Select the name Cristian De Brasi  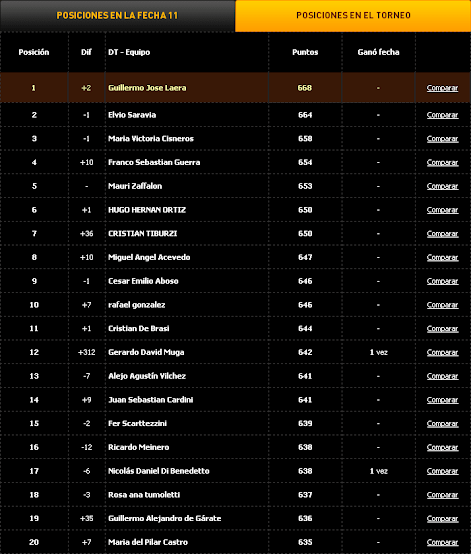[139, 329]
